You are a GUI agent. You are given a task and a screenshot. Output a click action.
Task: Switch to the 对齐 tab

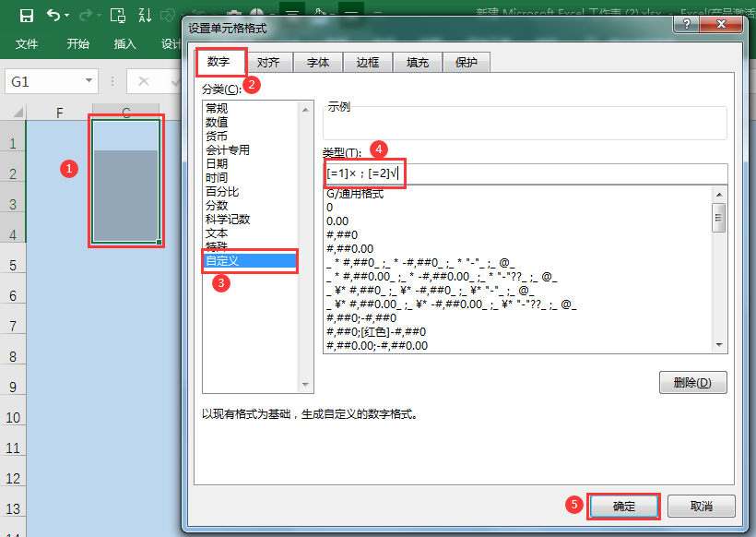(268, 62)
